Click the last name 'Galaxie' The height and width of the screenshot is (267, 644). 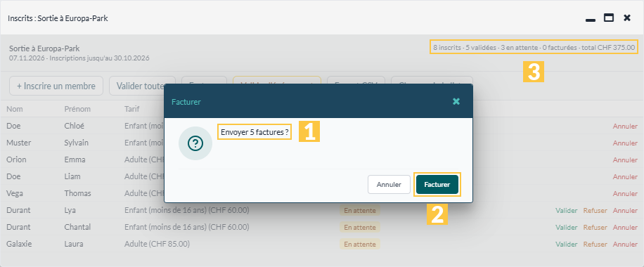click(19, 244)
